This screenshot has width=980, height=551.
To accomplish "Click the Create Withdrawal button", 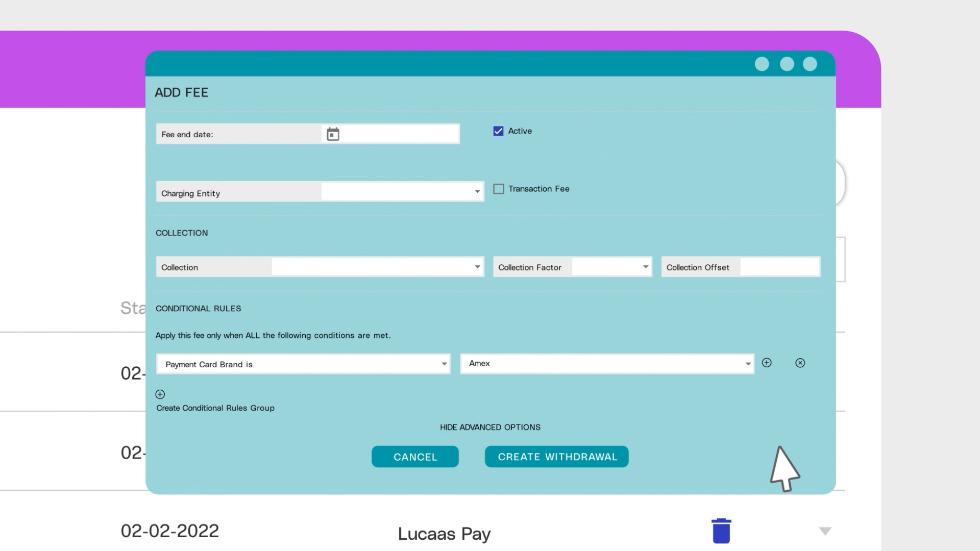I will pos(556,457).
